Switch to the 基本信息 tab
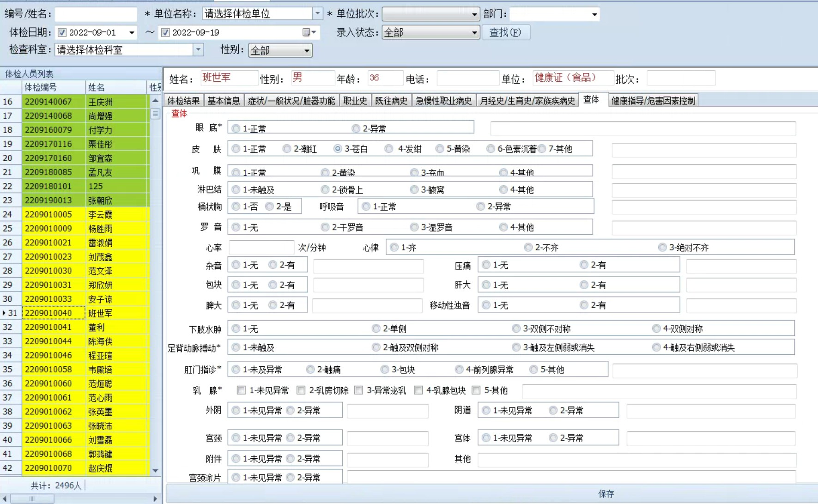This screenshot has width=818, height=504. (224, 101)
